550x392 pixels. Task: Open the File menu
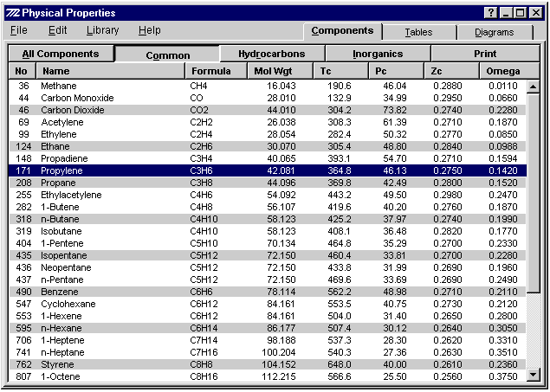19,30
